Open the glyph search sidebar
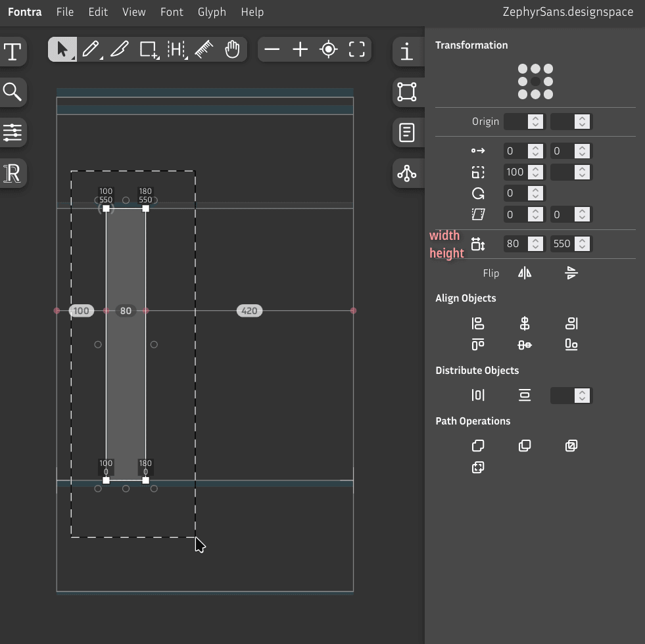 pyautogui.click(x=13, y=92)
